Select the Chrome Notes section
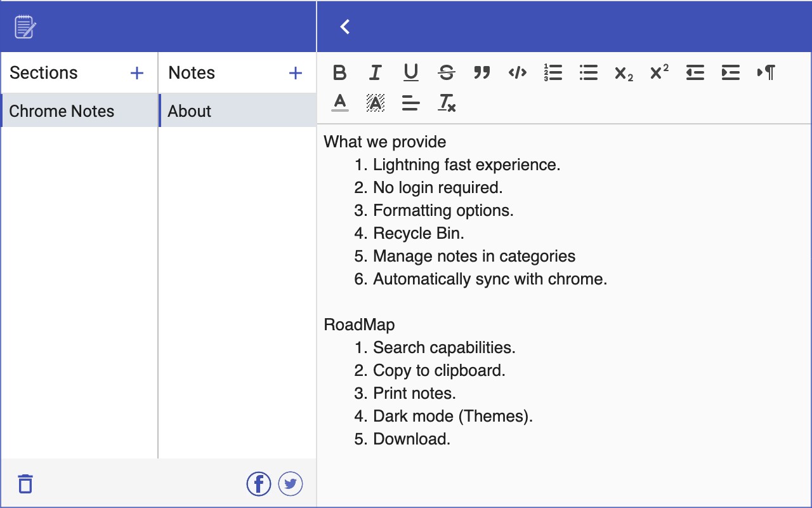This screenshot has height=508, width=812. pos(79,110)
